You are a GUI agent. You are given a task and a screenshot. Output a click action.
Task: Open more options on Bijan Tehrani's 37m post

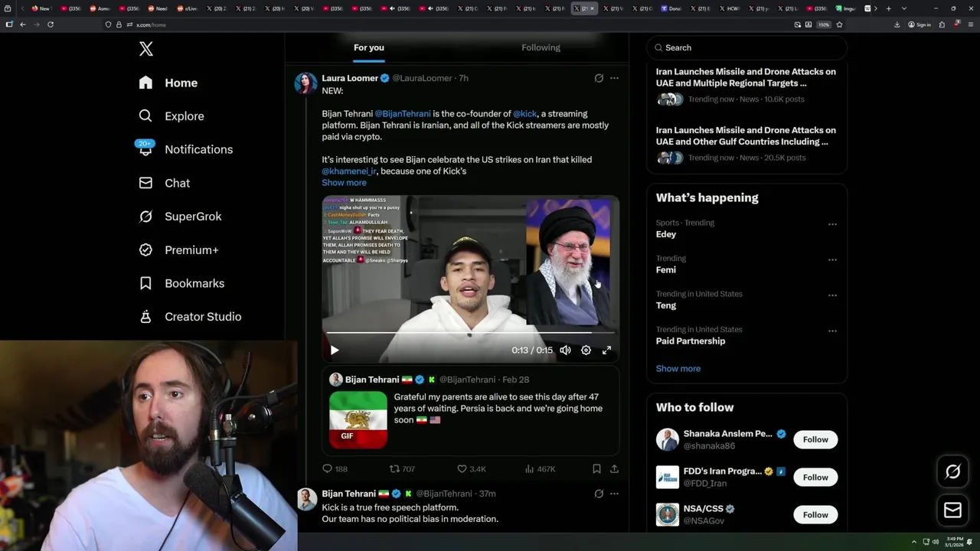tap(614, 494)
